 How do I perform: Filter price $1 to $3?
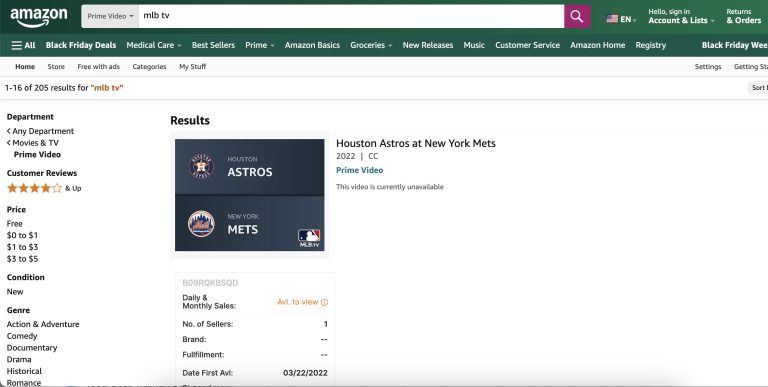(22, 247)
